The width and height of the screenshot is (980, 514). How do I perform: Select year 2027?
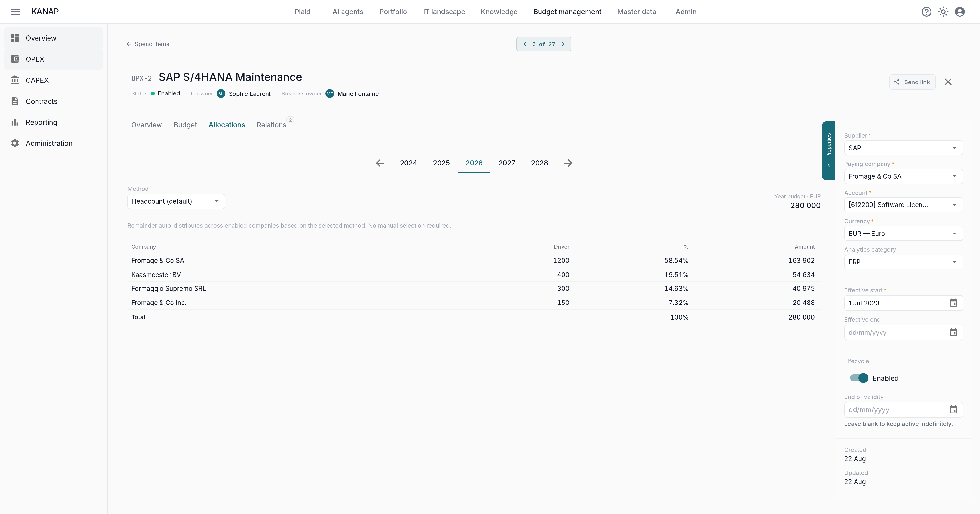click(x=507, y=163)
